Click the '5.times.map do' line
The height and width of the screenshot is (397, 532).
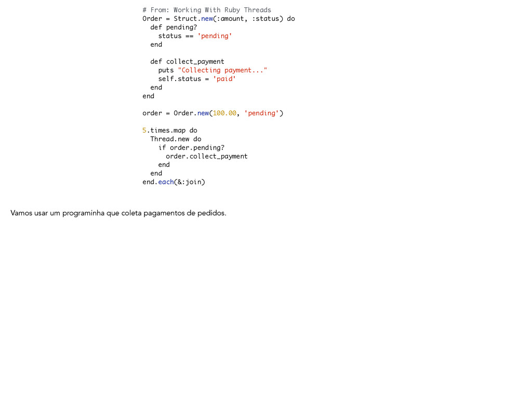(x=170, y=130)
